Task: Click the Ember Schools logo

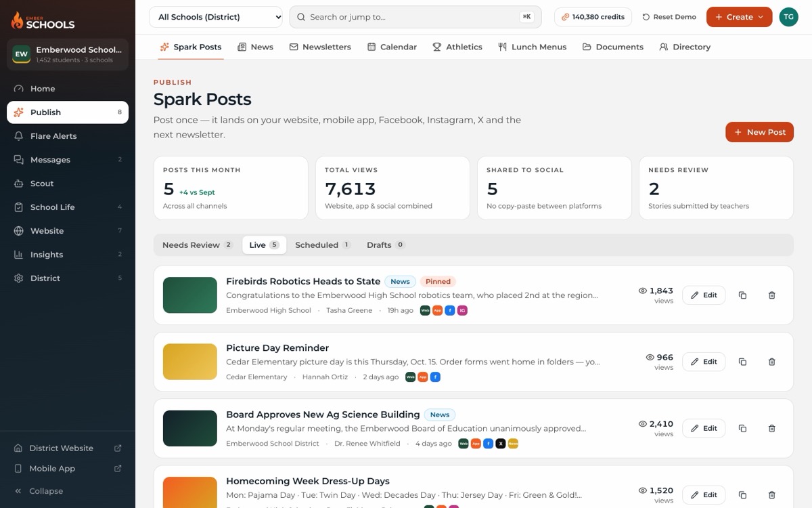Action: point(43,20)
